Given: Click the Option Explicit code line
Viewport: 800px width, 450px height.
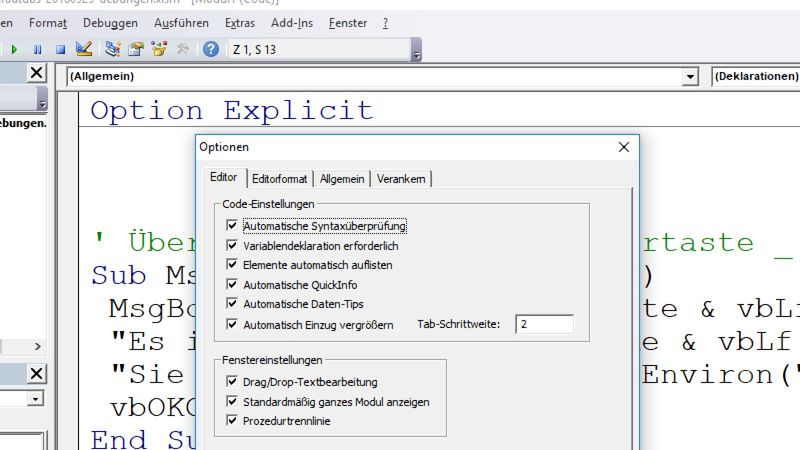Looking at the screenshot, I should point(232,110).
